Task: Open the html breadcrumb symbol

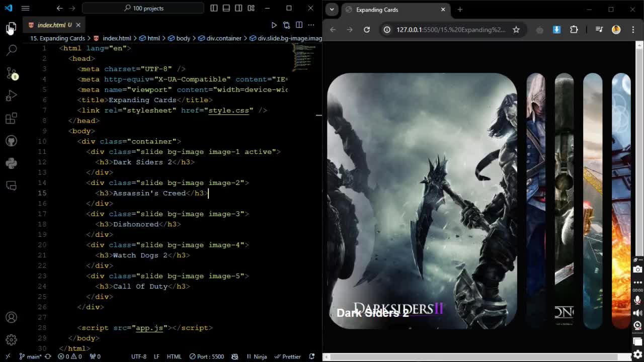Action: [150, 38]
